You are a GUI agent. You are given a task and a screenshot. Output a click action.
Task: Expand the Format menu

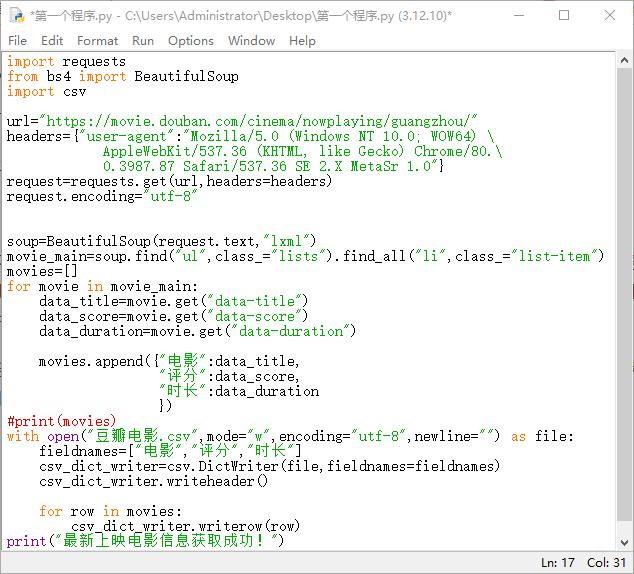point(97,40)
